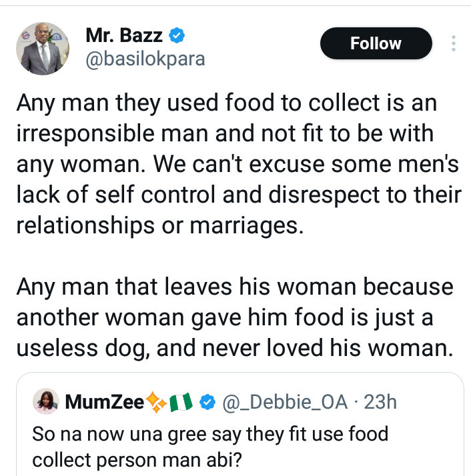
Task: Click MumZee's blue verified badge
Action: coord(207,402)
